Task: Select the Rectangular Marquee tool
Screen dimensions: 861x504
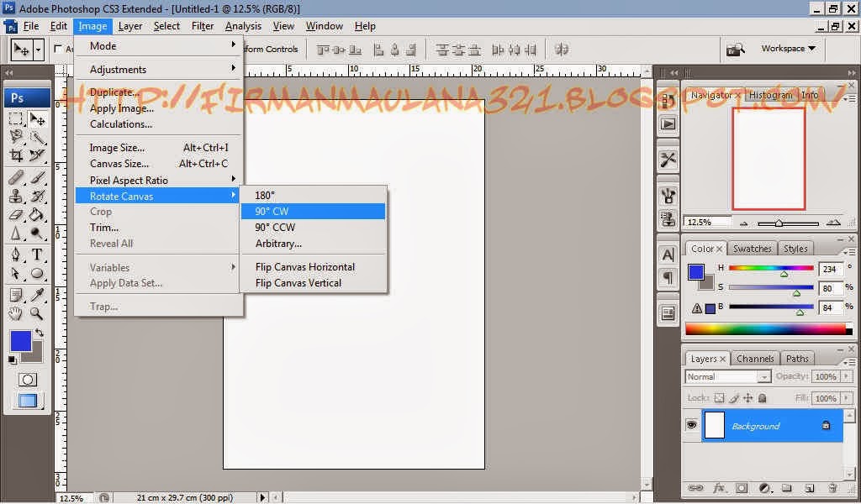Action: click(16, 118)
